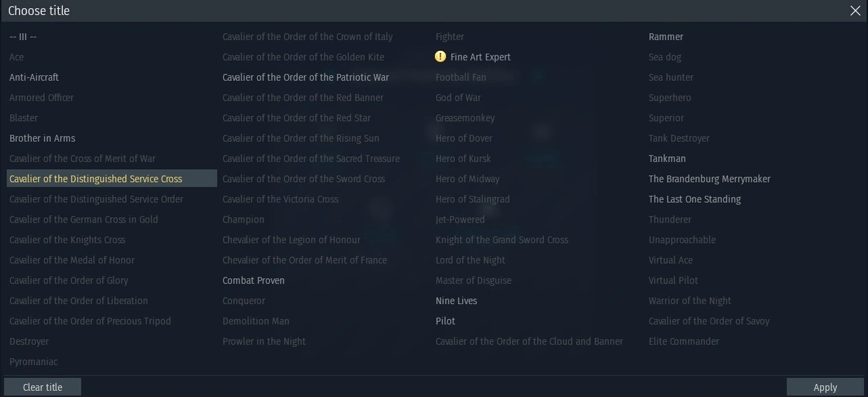The image size is (868, 397).
Task: Choose the Fine Art Expert title
Action: pyautogui.click(x=480, y=57)
